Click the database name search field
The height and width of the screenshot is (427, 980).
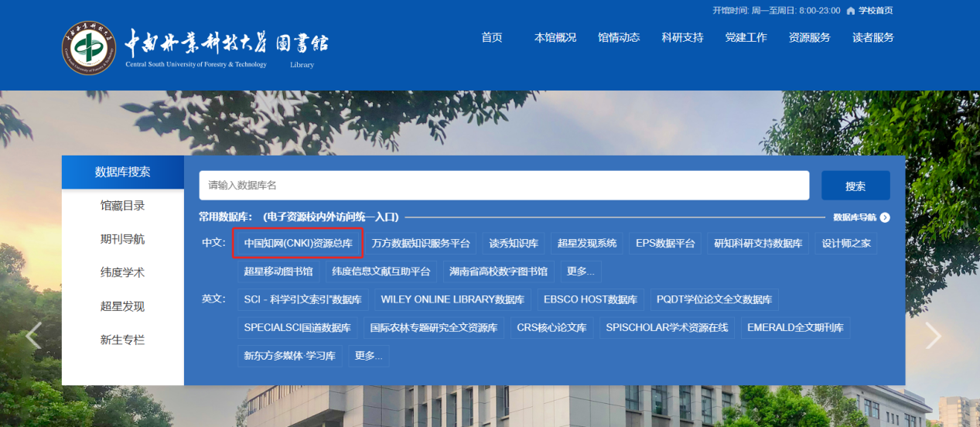504,186
